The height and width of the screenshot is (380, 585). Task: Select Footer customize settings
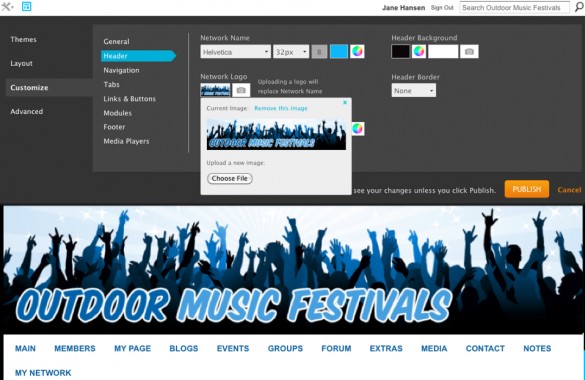[114, 127]
